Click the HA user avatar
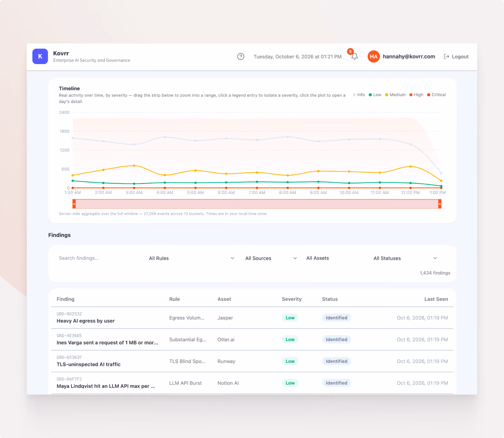 [373, 57]
